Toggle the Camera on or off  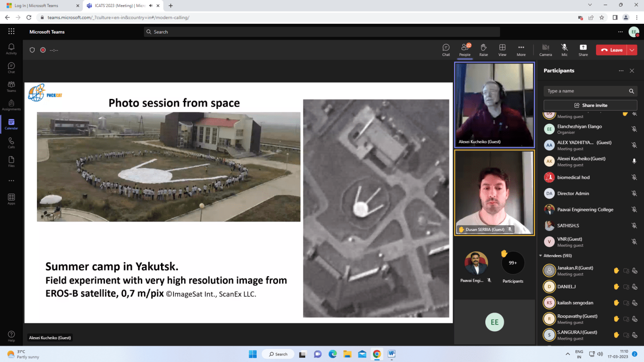pos(545,49)
